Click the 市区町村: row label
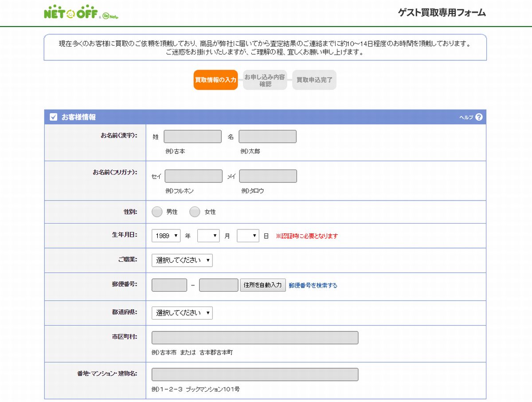This screenshot has width=532, height=402. [125, 337]
